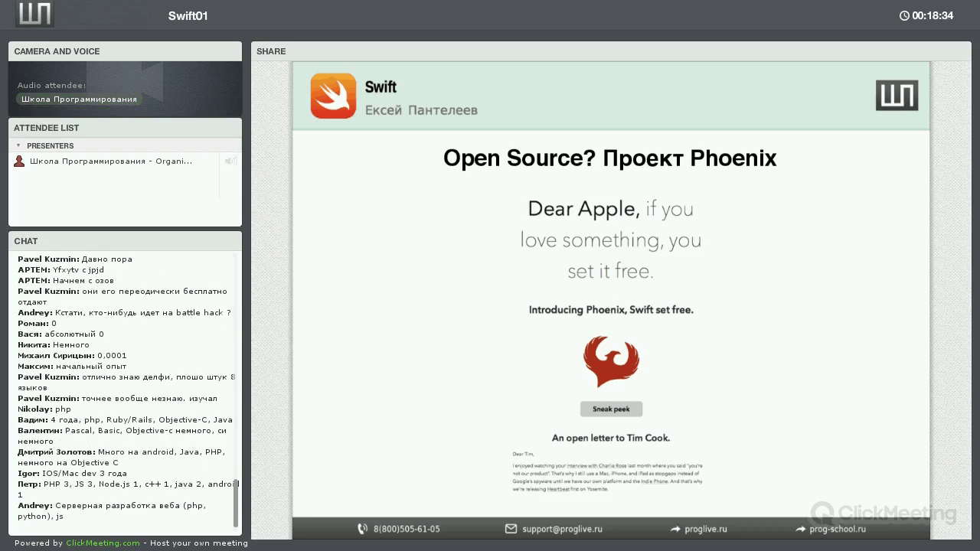Open the proglive.ru link in the footer
This screenshot has width=980, height=551.
(706, 529)
